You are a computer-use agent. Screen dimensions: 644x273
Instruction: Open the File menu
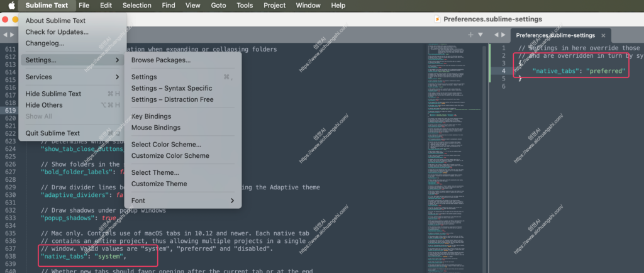84,5
